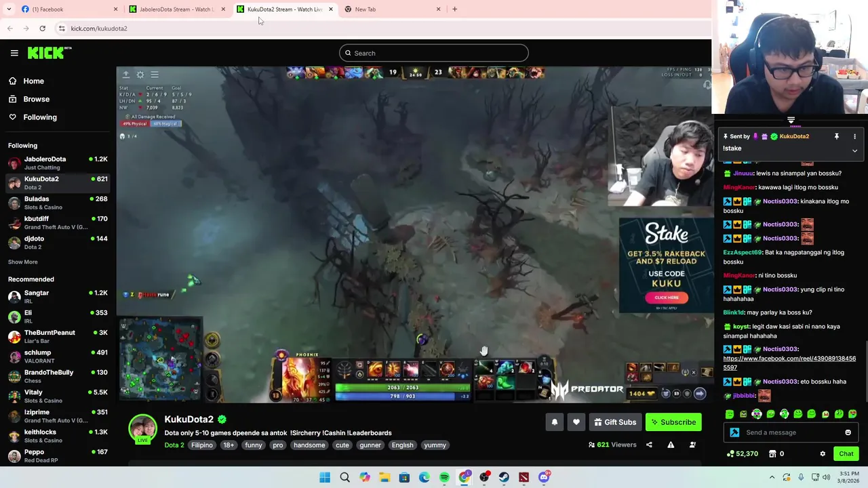The image size is (868, 488).
Task: Focus the Send a message chat input
Action: tap(790, 432)
